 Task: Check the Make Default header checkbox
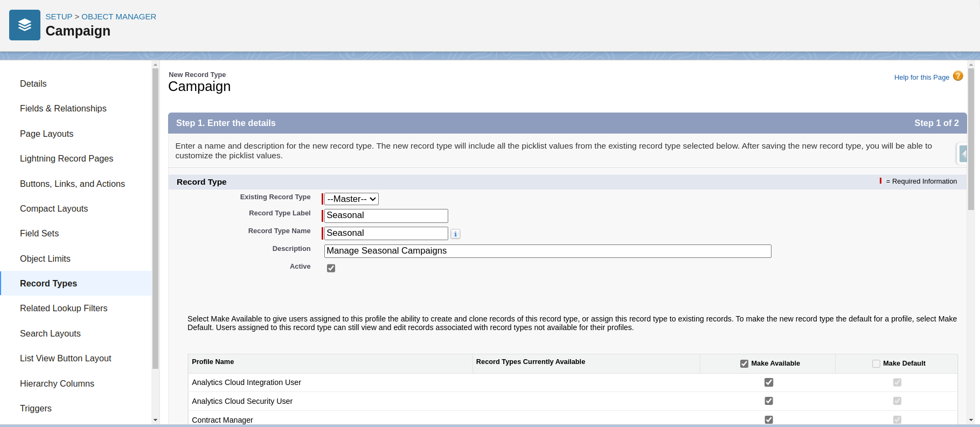(x=876, y=363)
